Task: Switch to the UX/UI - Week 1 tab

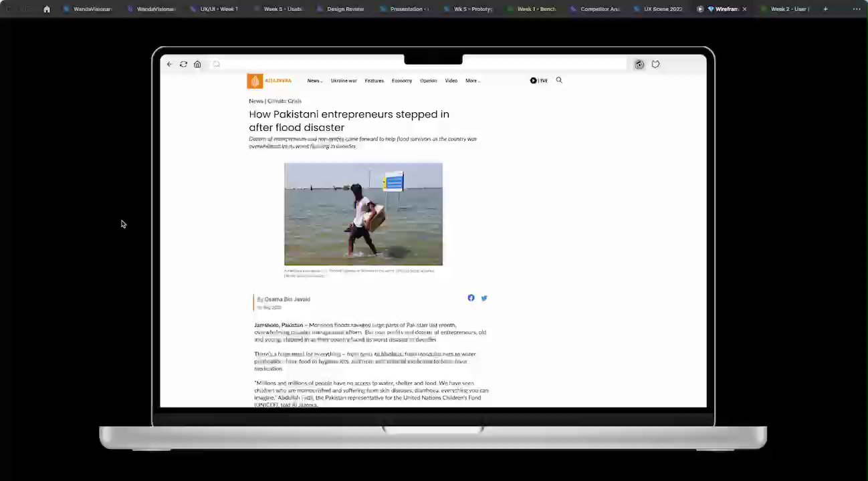Action: click(214, 9)
